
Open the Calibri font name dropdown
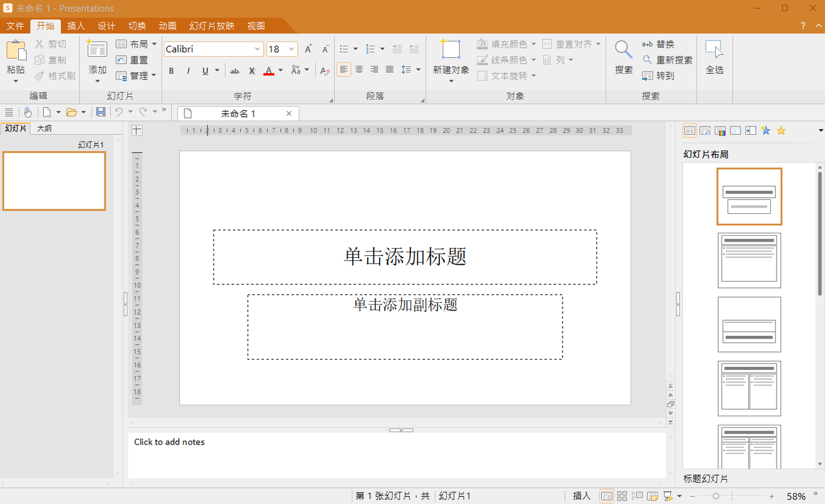[x=257, y=49]
